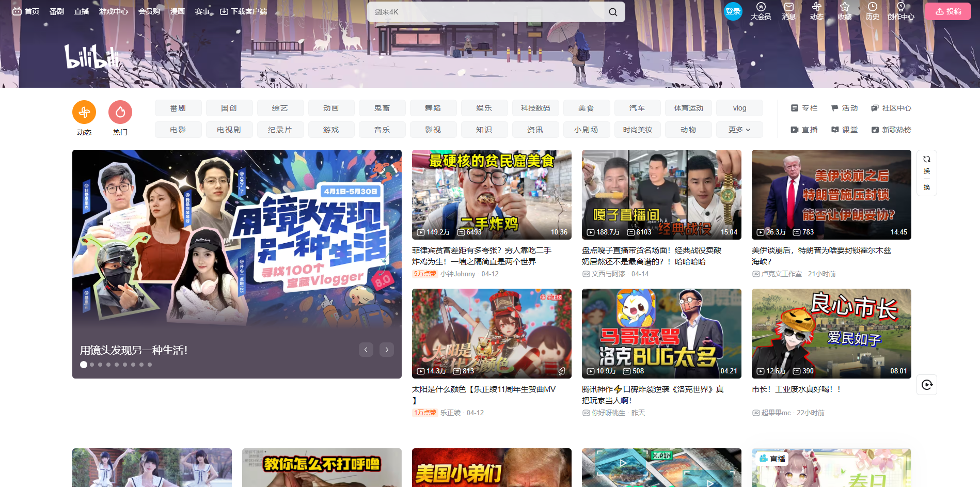
Task: Open the 大会员 crown icon
Action: coord(760,11)
